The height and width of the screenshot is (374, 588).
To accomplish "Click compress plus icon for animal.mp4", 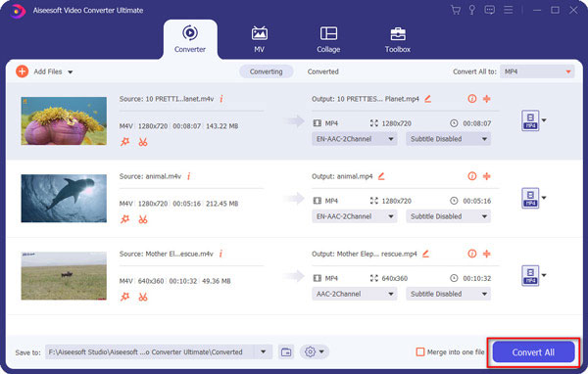I will click(486, 176).
